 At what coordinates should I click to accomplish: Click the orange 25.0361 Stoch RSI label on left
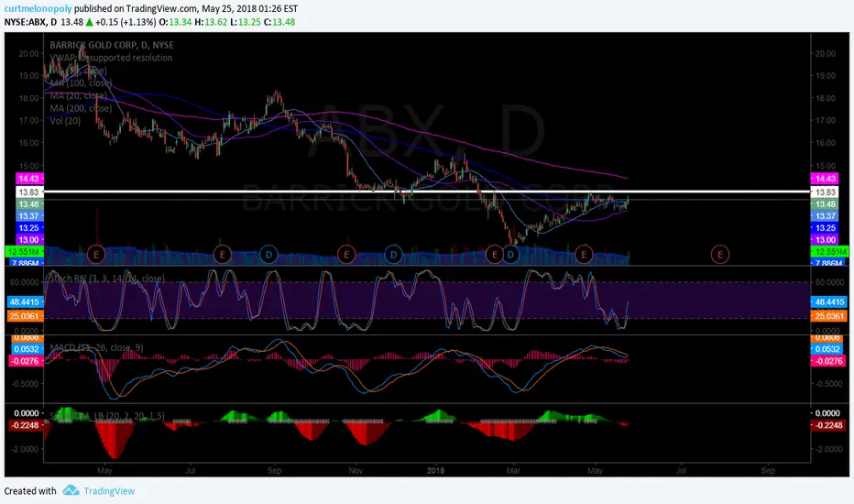point(25,316)
